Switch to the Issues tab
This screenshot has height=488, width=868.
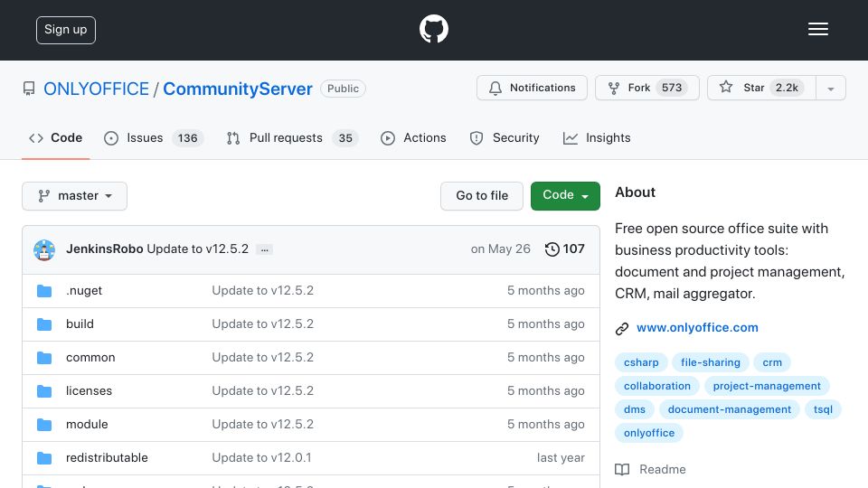point(154,137)
